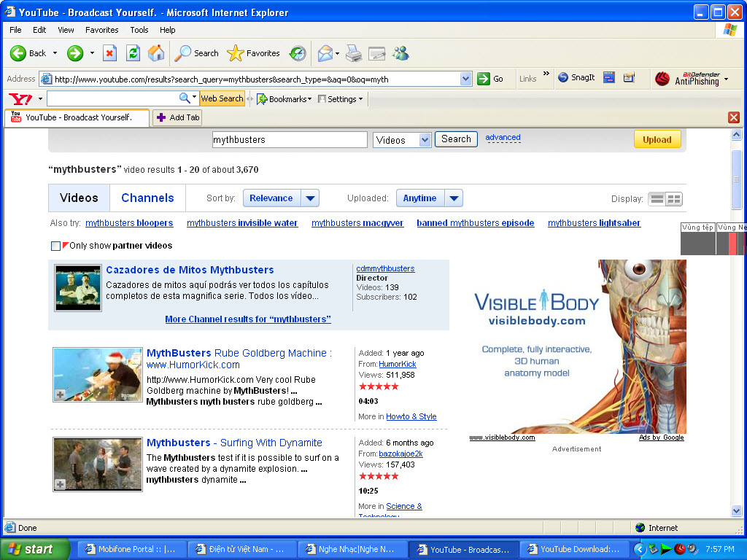Open SnagIt toolbar button
The width and height of the screenshot is (747, 560).
[x=576, y=77]
